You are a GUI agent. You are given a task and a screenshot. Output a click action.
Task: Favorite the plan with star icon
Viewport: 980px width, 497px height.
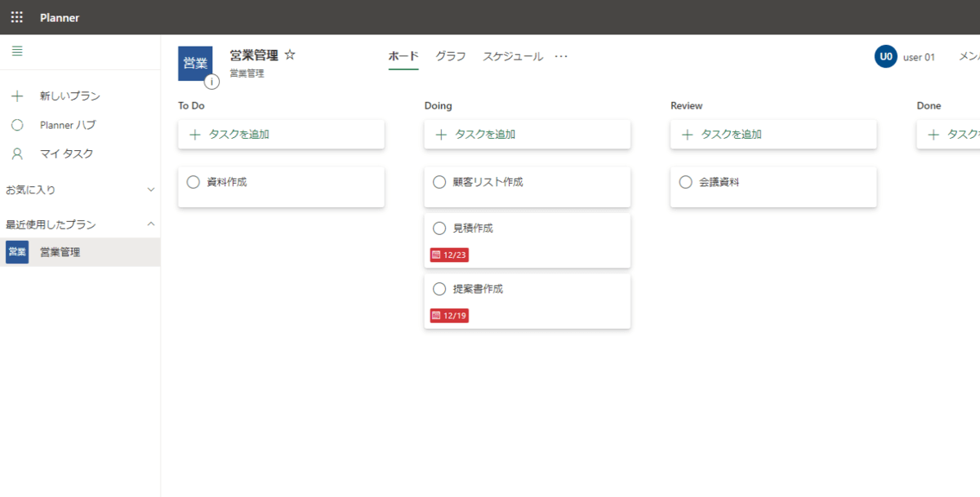[290, 55]
